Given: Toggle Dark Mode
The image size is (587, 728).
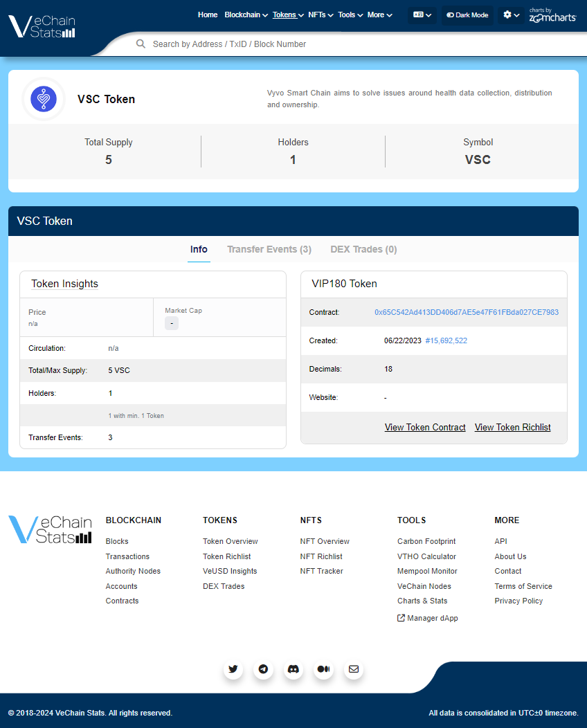Looking at the screenshot, I should (467, 15).
